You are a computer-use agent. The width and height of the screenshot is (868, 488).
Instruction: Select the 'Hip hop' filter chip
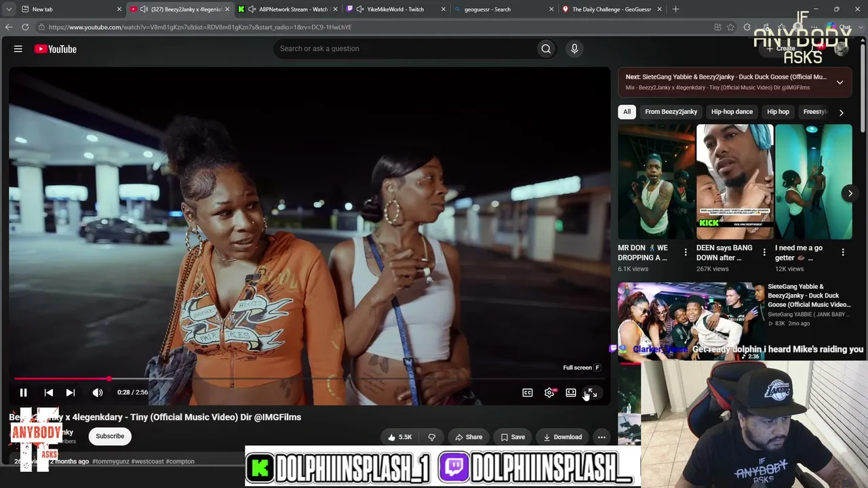point(778,112)
